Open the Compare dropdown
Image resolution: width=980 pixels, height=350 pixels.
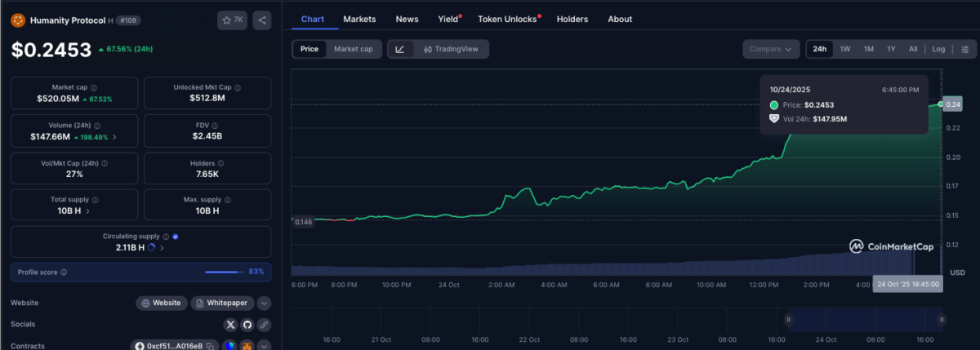[x=770, y=49]
